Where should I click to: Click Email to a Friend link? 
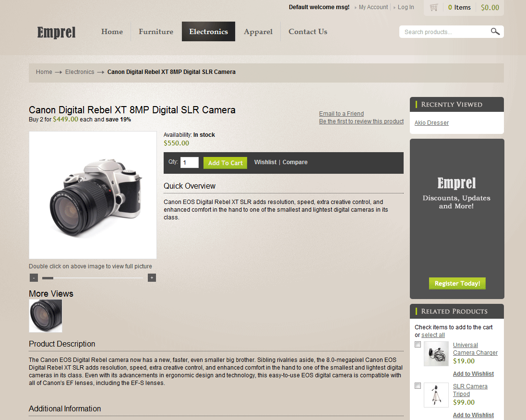point(341,114)
